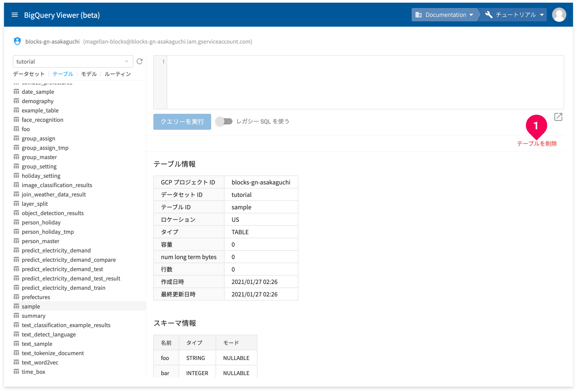Open query editor in new window
577x392 pixels.
(558, 117)
